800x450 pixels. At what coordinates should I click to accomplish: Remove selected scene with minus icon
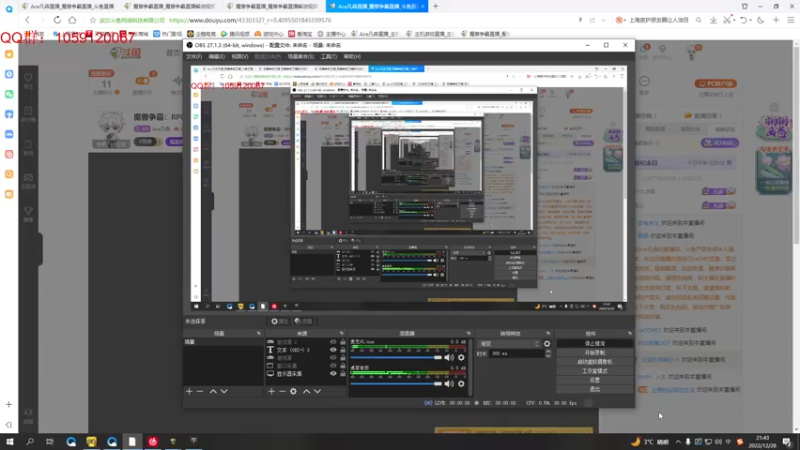pos(200,391)
